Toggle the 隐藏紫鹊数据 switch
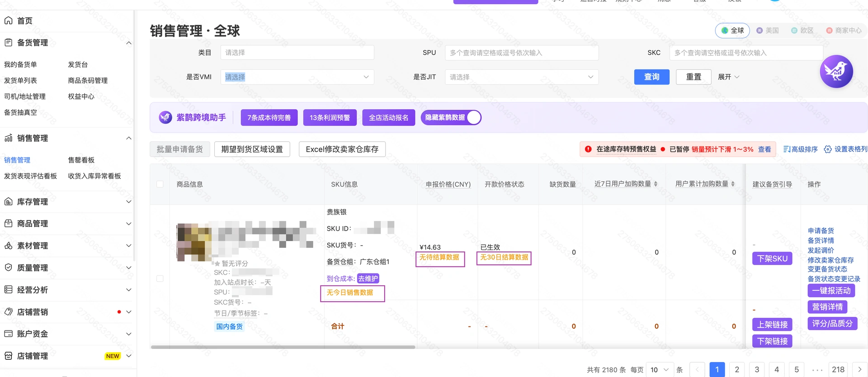 [x=451, y=117]
